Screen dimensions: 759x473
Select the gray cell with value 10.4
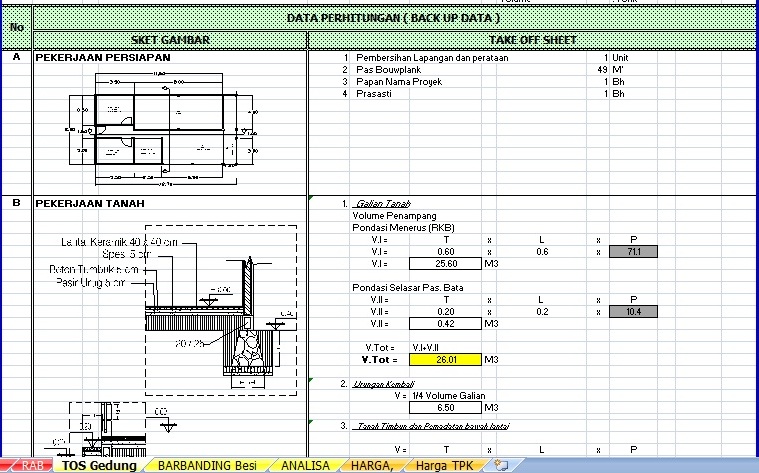633,312
